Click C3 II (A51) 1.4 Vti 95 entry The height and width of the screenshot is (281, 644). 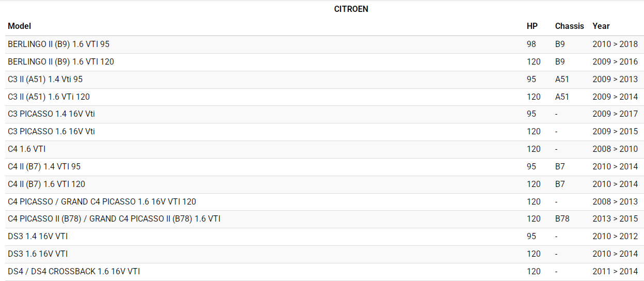coord(45,80)
